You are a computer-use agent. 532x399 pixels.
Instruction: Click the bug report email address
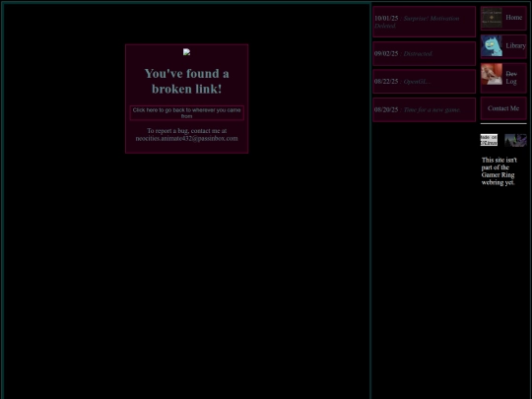coord(186,139)
